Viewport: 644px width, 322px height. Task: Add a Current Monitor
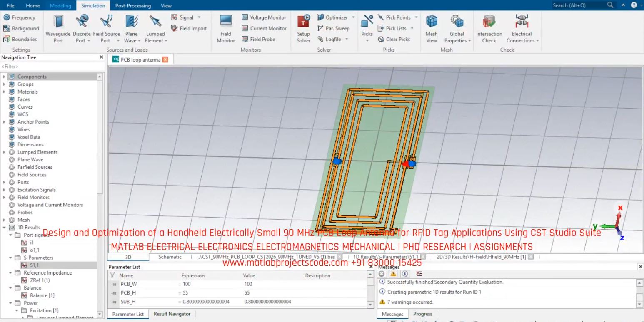pos(264,28)
